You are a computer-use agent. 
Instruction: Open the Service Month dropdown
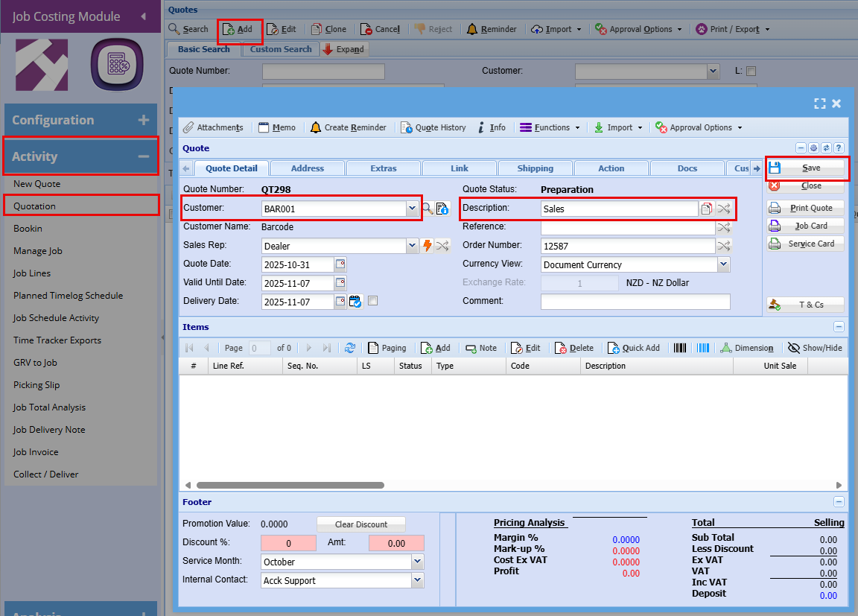coord(417,562)
